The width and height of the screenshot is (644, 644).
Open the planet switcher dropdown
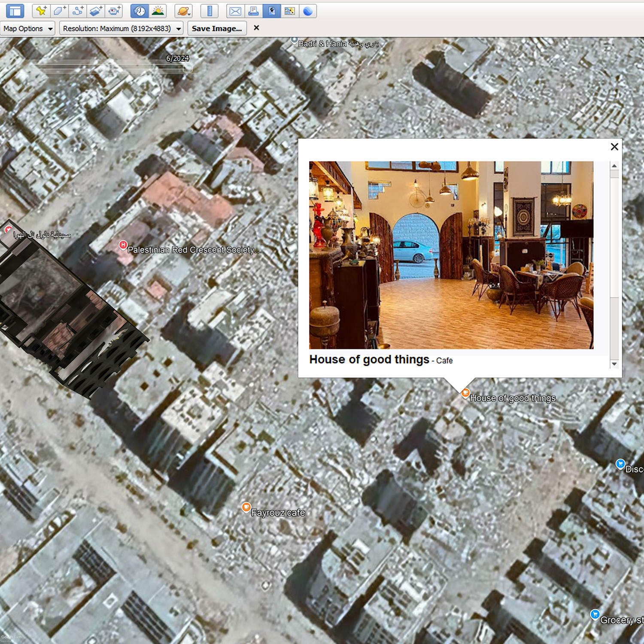[183, 11]
